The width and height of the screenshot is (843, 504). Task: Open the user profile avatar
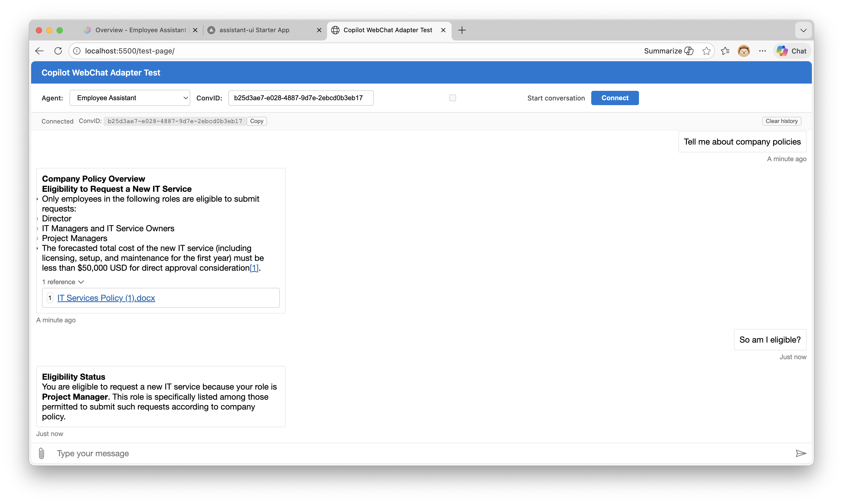[x=744, y=51]
